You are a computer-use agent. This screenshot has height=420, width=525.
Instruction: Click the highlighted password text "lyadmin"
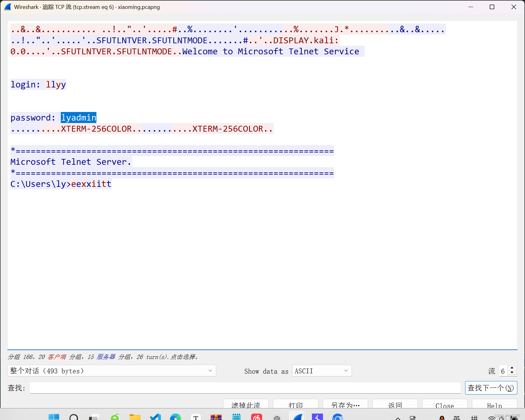79,118
